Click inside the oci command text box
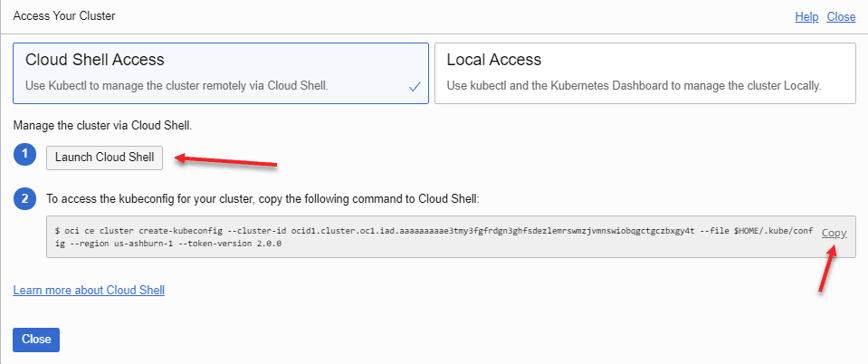The image size is (868, 364). tap(451, 236)
